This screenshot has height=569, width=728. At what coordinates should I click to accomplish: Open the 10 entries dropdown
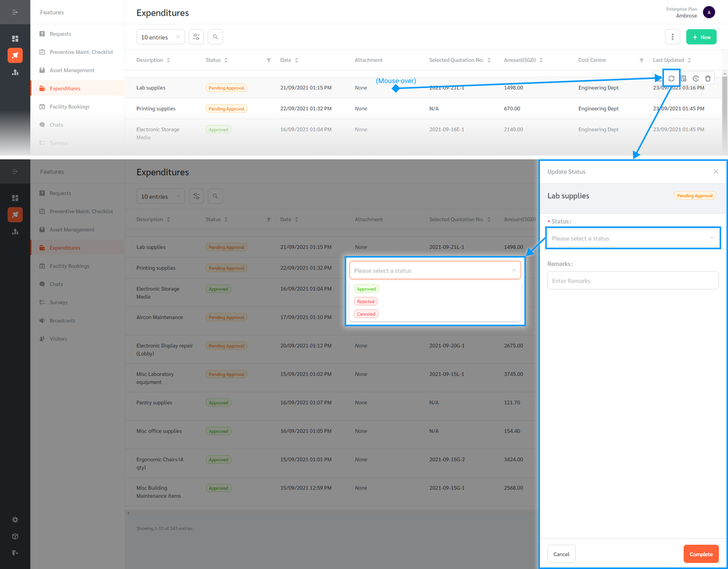(160, 37)
